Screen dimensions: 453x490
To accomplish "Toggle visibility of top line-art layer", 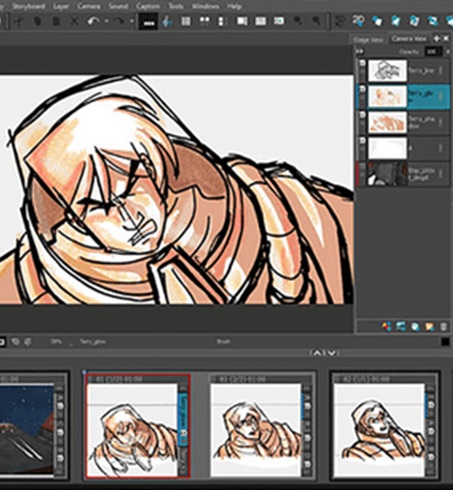I will point(362,63).
